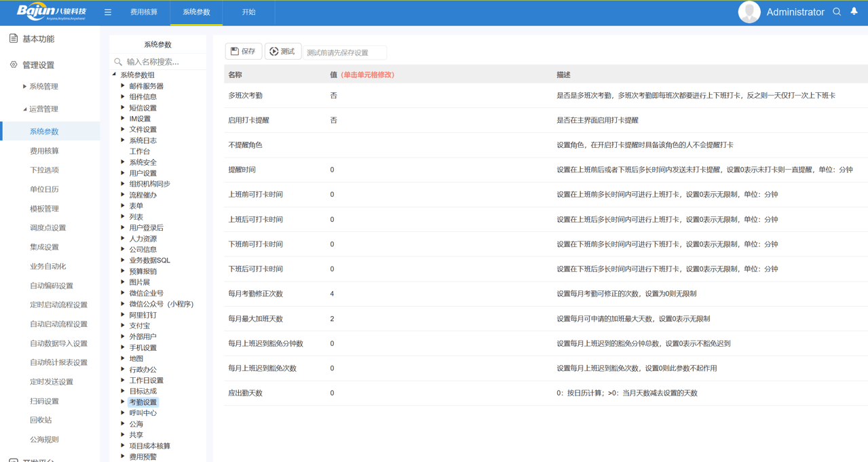
Task: Expand the 微信企业号 tree node
Action: tap(124, 292)
